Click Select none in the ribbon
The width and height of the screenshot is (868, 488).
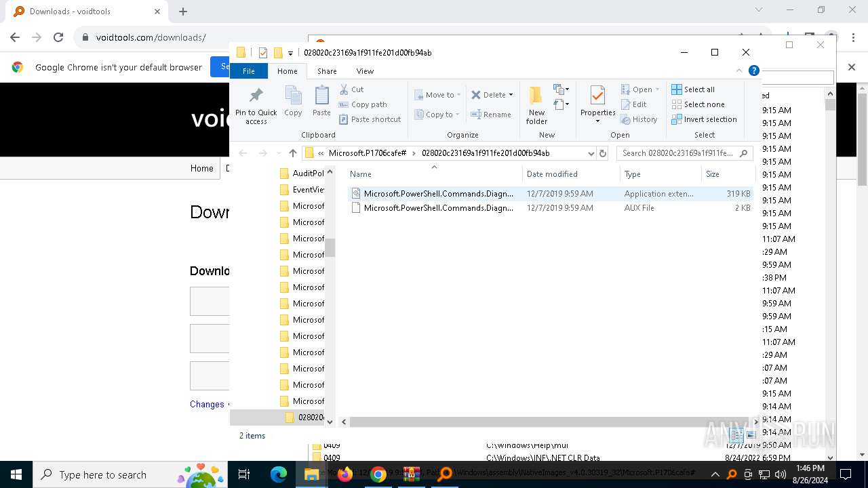point(698,104)
